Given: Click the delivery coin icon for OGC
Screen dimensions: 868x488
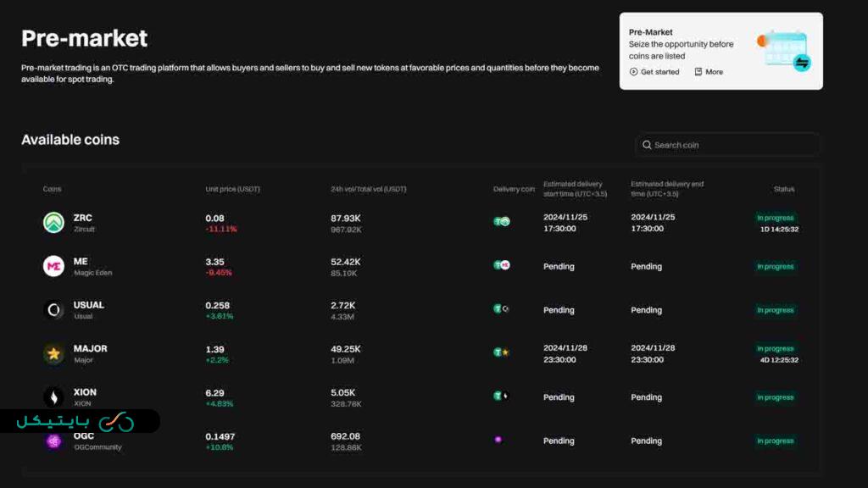Looking at the screenshot, I should point(498,440).
